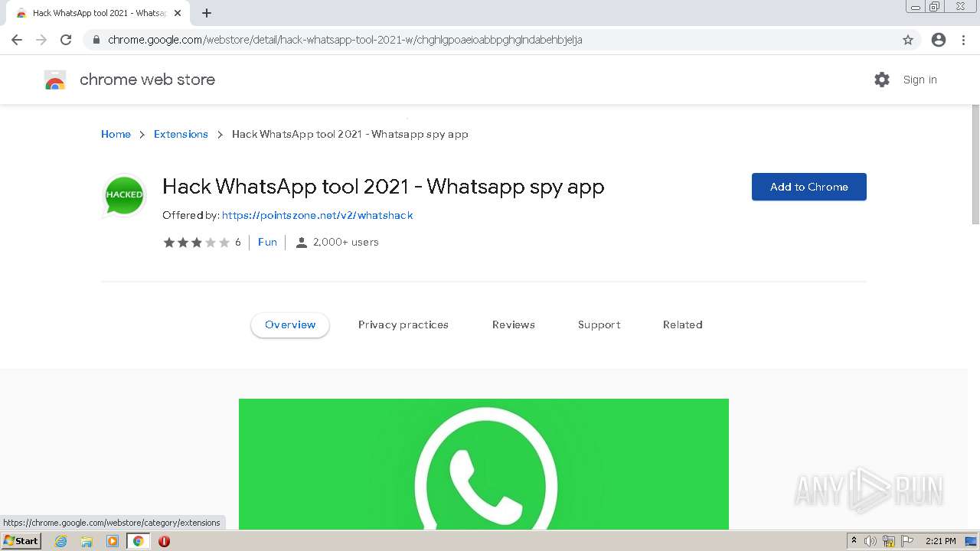Image resolution: width=980 pixels, height=551 pixels.
Task: Click volume speaker tray icon
Action: (871, 541)
